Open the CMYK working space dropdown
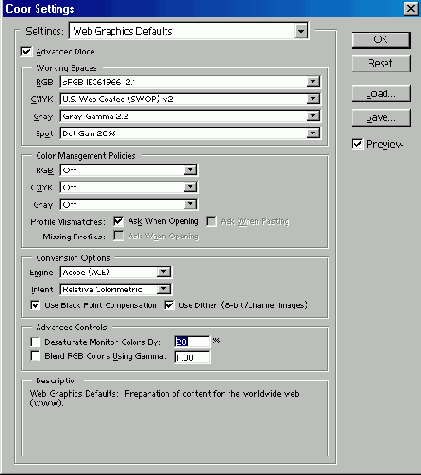The image size is (421, 475). (x=190, y=99)
